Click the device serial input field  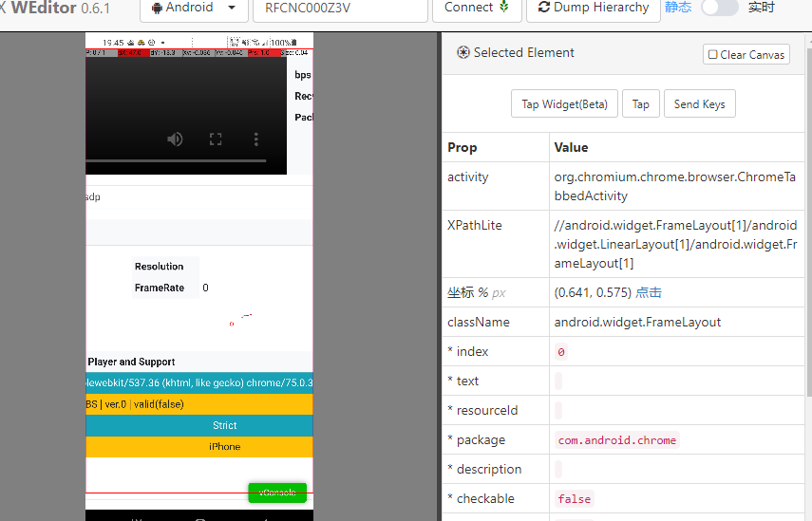point(340,8)
